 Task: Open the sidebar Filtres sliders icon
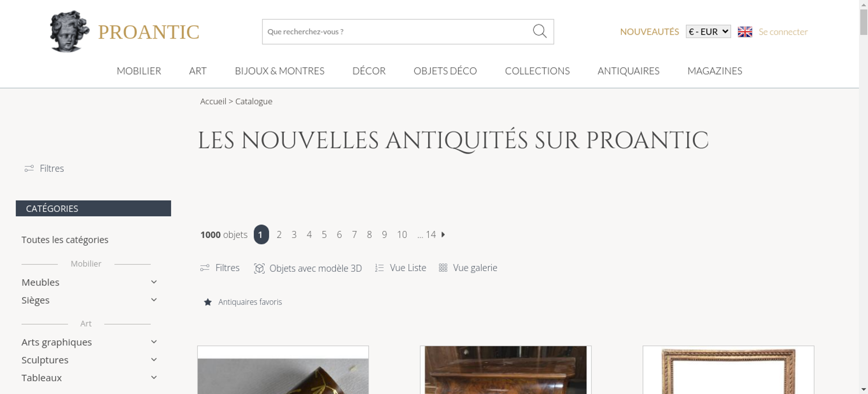[x=29, y=168]
